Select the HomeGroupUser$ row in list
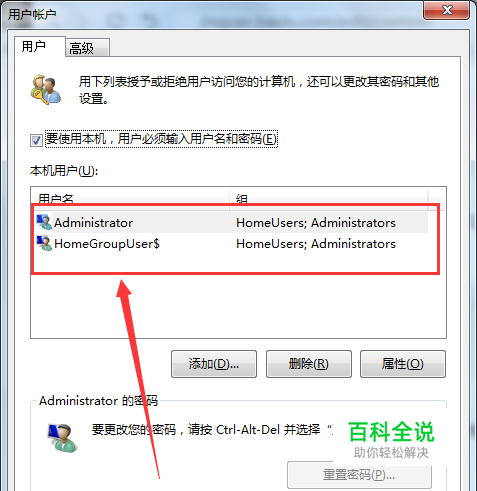477x491 pixels. [230, 244]
